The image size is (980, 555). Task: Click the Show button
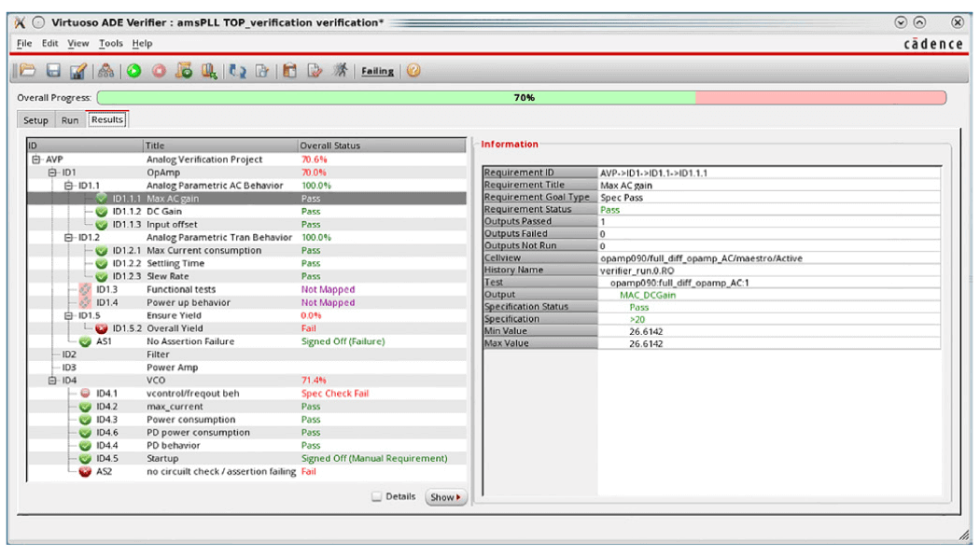[x=445, y=497]
